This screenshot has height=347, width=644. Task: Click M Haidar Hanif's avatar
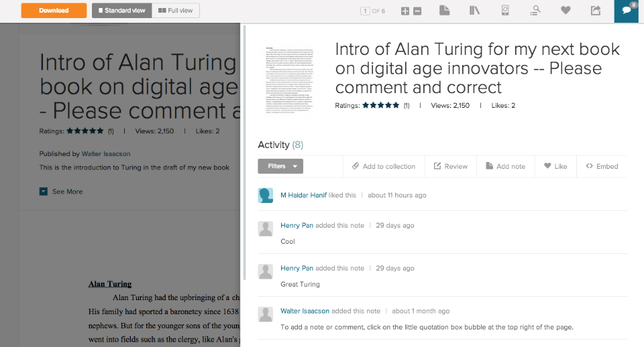[266, 196]
